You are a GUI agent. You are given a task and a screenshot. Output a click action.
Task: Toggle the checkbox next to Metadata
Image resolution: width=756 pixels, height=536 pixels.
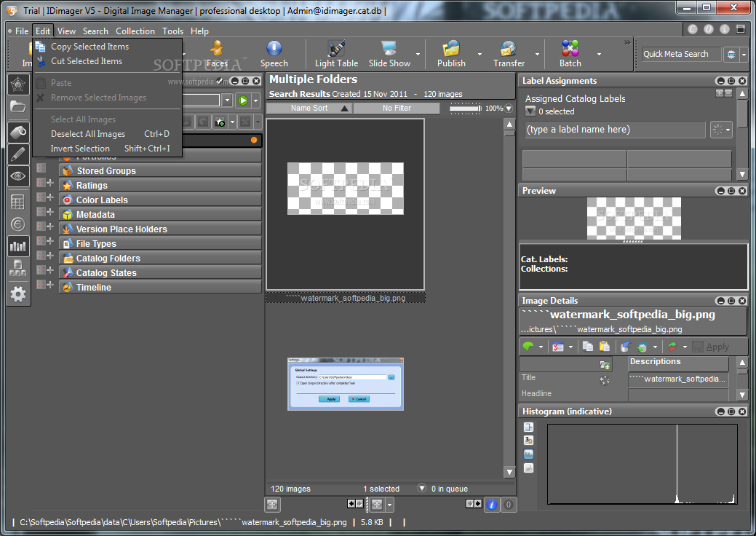(41, 211)
